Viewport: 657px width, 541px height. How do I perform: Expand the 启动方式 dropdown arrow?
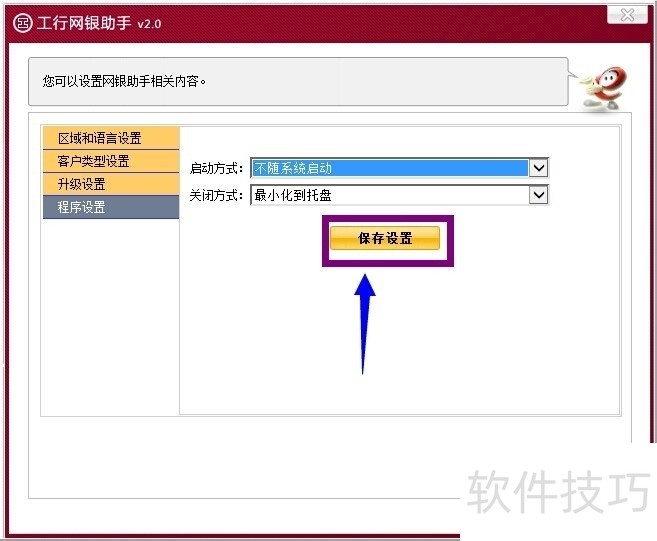pos(538,168)
